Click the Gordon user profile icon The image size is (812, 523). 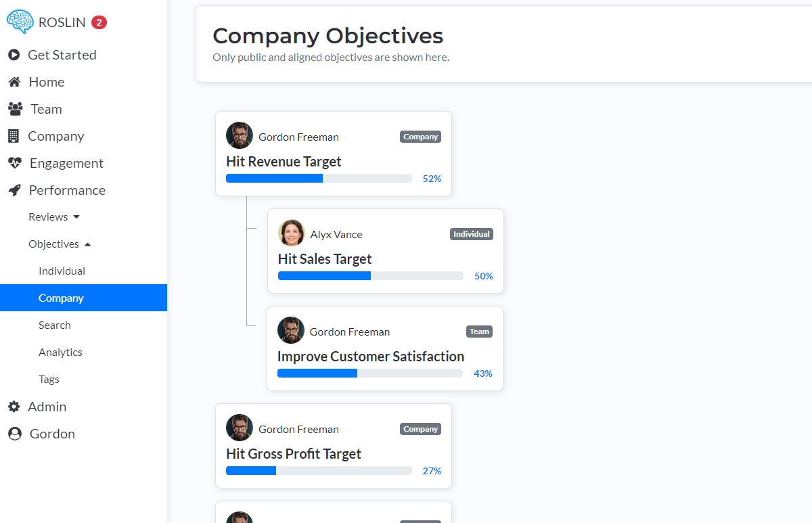pyautogui.click(x=14, y=434)
